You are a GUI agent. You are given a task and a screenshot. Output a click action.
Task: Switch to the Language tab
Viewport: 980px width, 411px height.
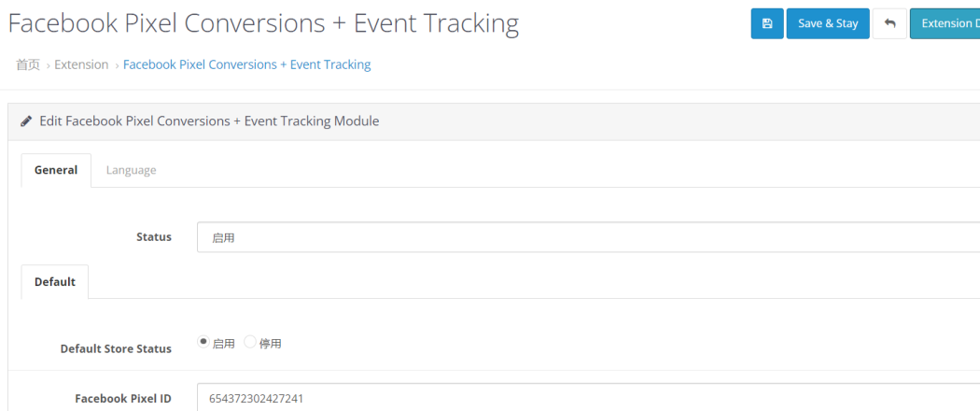pyautogui.click(x=132, y=170)
